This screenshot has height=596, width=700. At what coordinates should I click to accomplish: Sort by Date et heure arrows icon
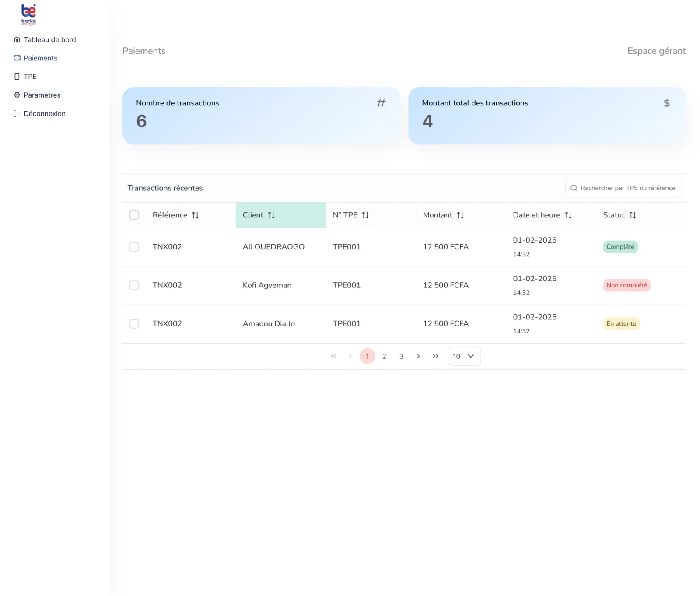point(568,215)
